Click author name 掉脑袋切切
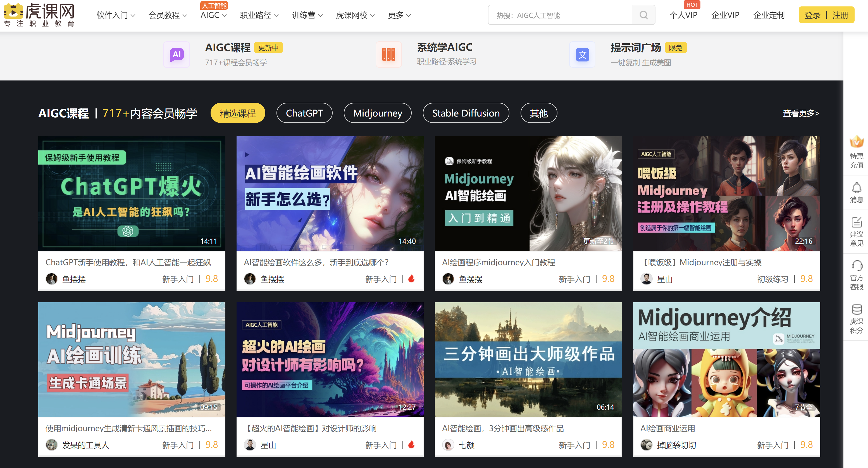The image size is (868, 468). pos(676,445)
